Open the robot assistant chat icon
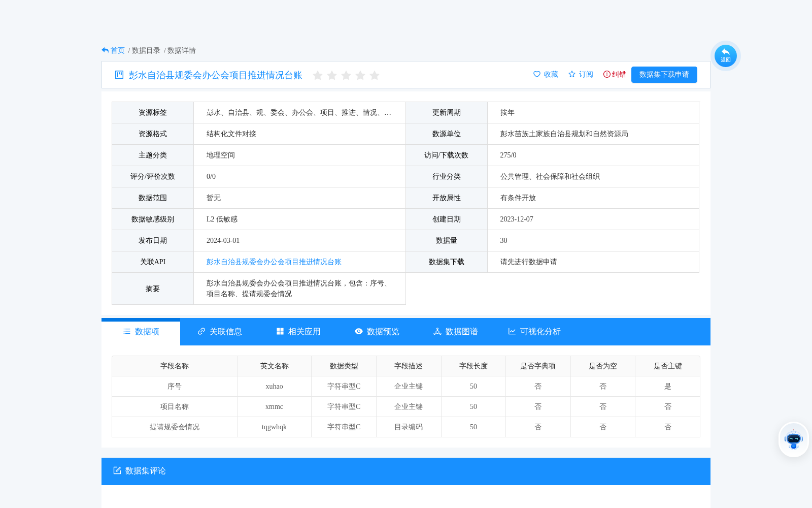 tap(794, 439)
